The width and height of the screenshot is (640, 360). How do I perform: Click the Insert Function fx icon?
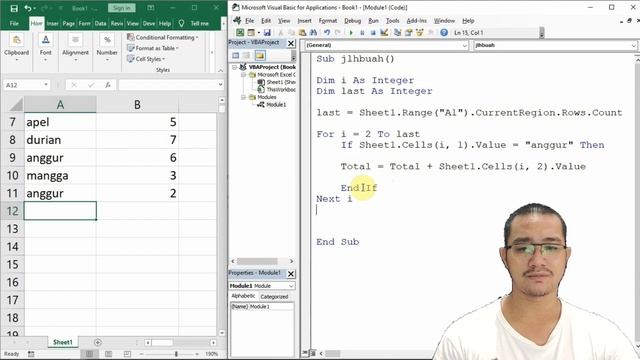pos(108,85)
